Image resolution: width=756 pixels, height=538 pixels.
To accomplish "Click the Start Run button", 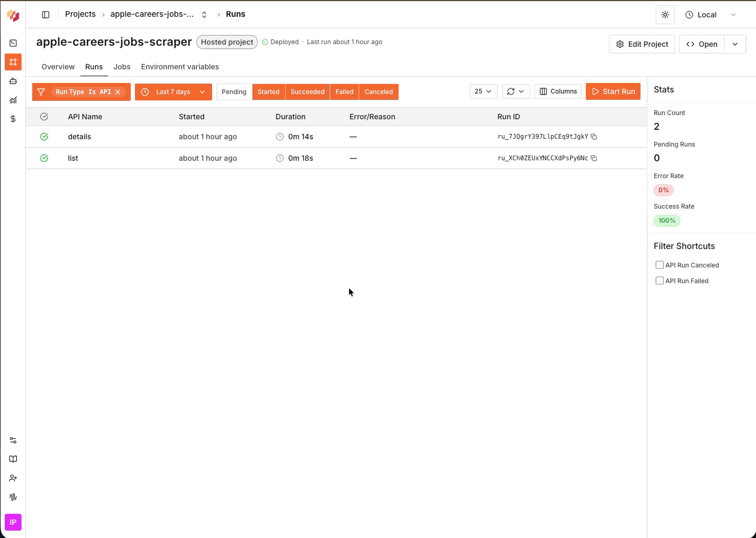I will 613,91.
